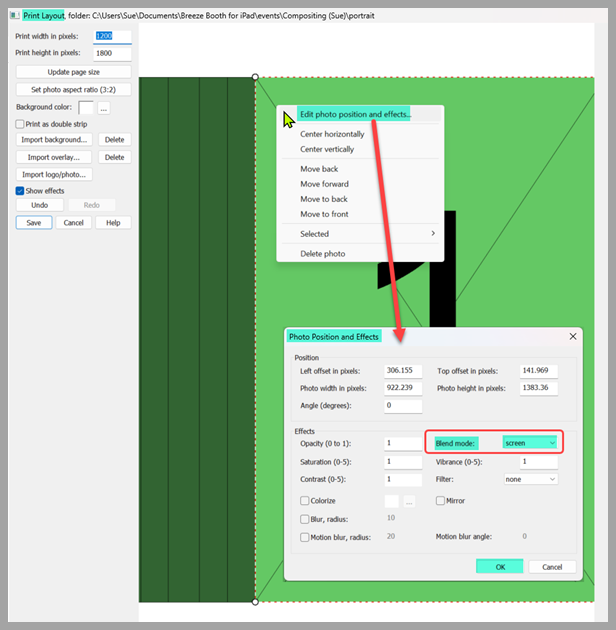Click the Contrast (0-5) field
Viewport: 616px width, 630px height.
(403, 480)
